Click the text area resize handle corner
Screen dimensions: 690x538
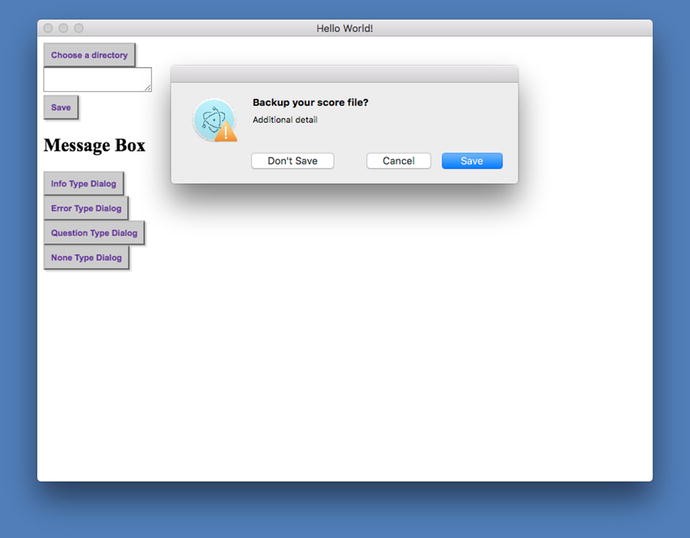[148, 88]
